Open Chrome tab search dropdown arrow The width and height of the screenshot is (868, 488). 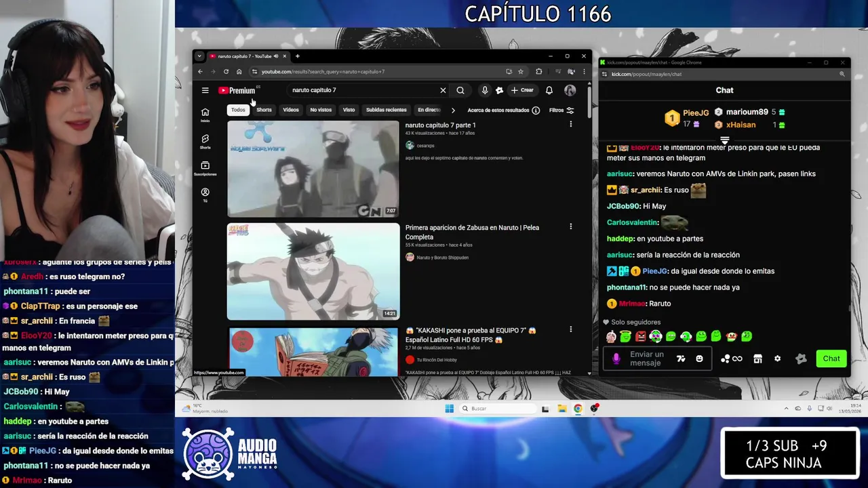click(199, 56)
